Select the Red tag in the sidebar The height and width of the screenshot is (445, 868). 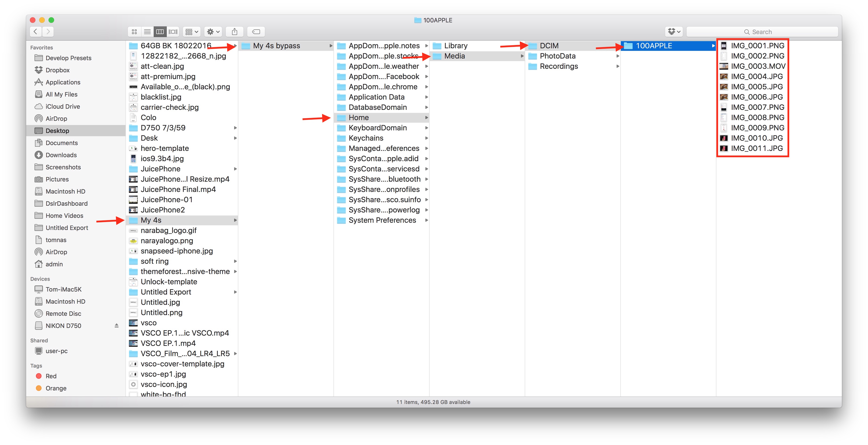point(51,376)
